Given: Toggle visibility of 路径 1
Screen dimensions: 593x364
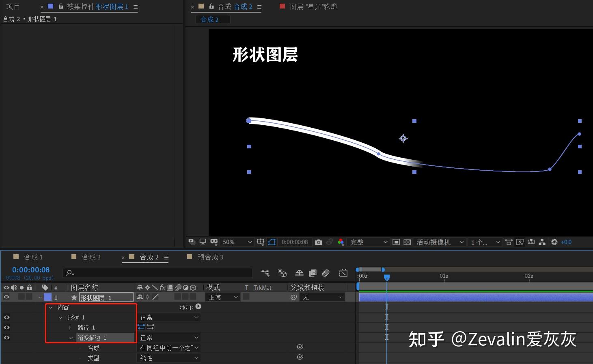Looking at the screenshot, I should [x=6, y=327].
